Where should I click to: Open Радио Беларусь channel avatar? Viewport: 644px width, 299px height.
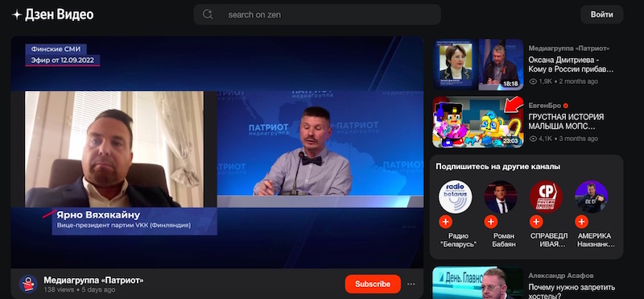(455, 197)
